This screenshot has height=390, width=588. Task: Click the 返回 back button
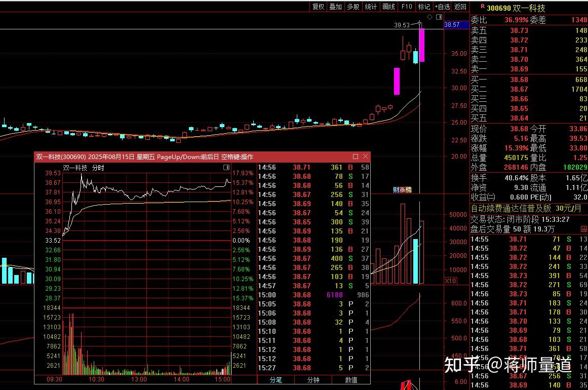point(460,7)
